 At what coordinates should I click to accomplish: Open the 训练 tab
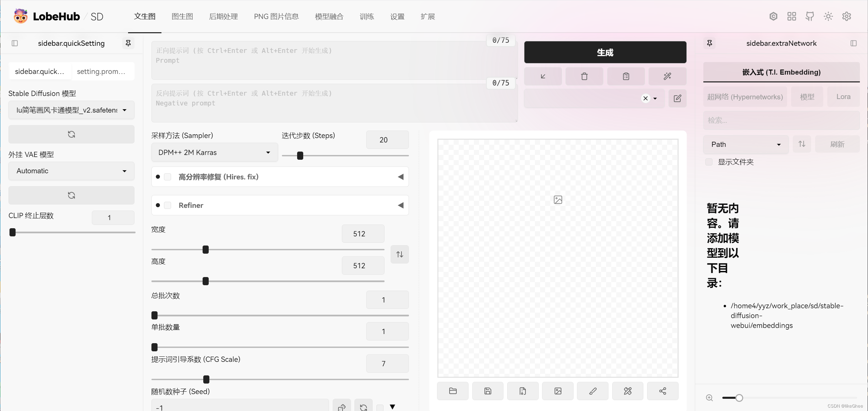367,16
